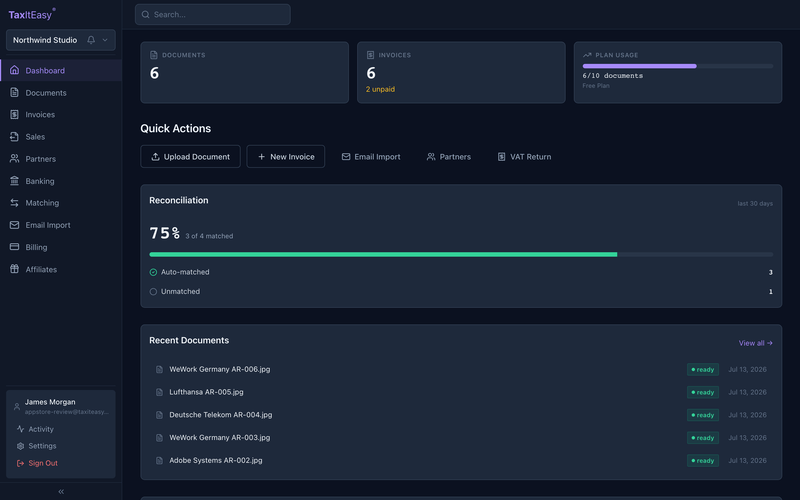
Task: Click the Affiliates gift icon
Action: [14, 269]
